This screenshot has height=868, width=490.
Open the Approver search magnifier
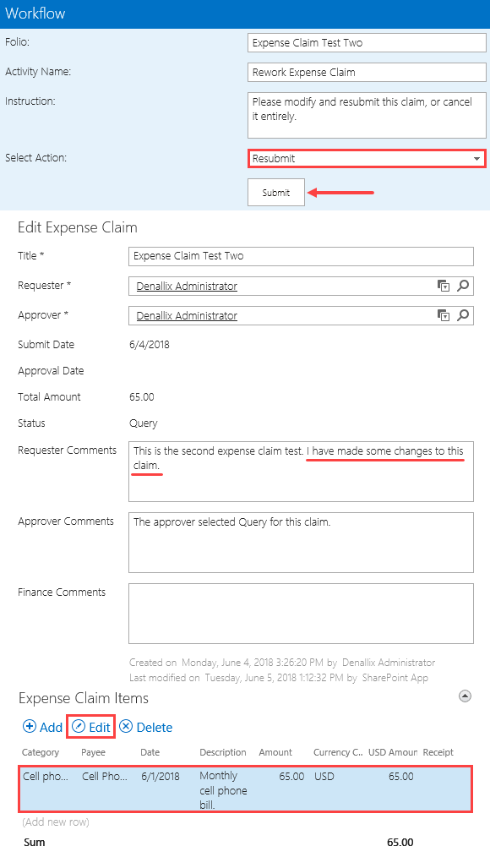point(462,315)
